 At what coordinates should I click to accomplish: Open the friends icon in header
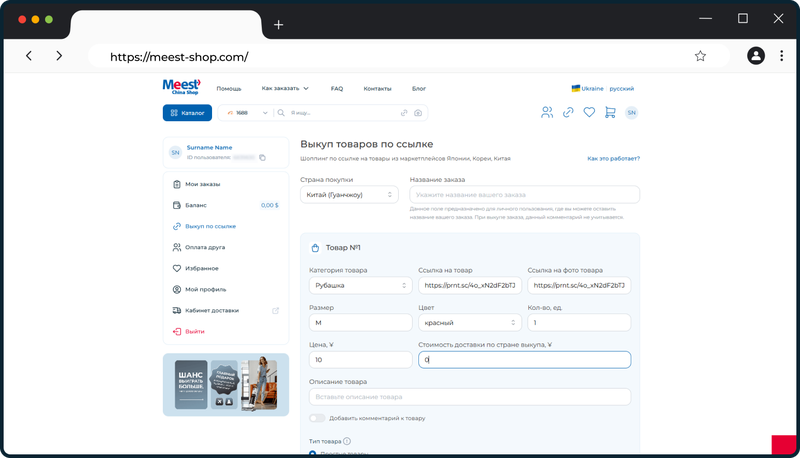coord(547,112)
